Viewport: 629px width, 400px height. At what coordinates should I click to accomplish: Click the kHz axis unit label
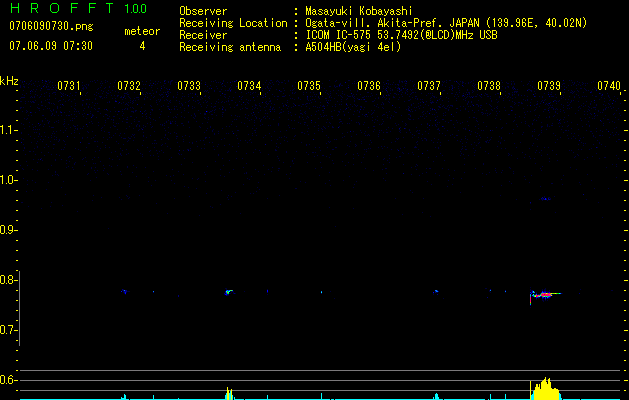tap(9, 81)
